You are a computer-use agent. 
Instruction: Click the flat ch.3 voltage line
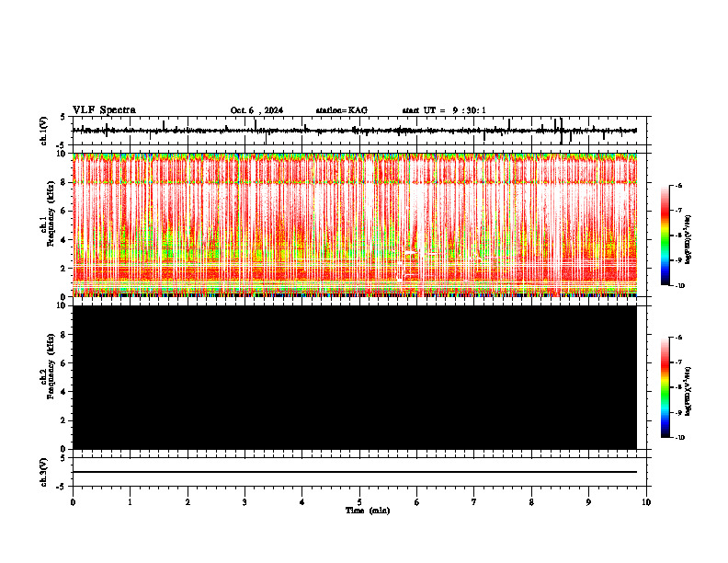coord(355,472)
